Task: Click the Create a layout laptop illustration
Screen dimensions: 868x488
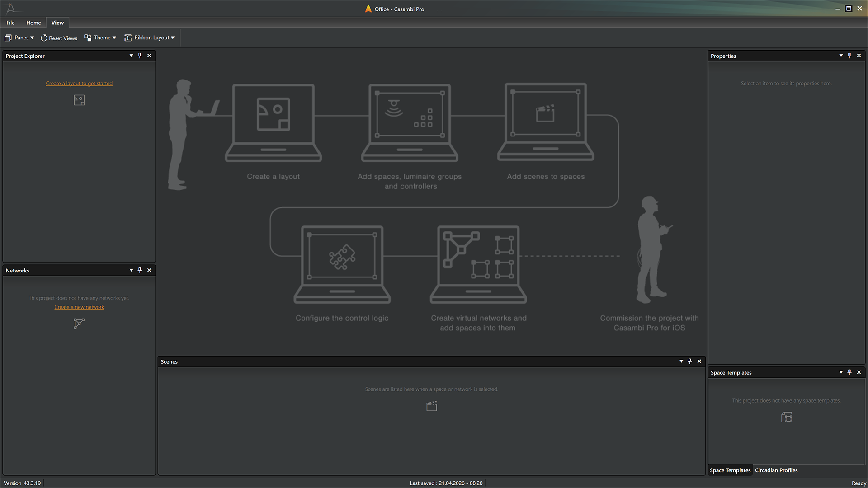Action: pos(274,122)
